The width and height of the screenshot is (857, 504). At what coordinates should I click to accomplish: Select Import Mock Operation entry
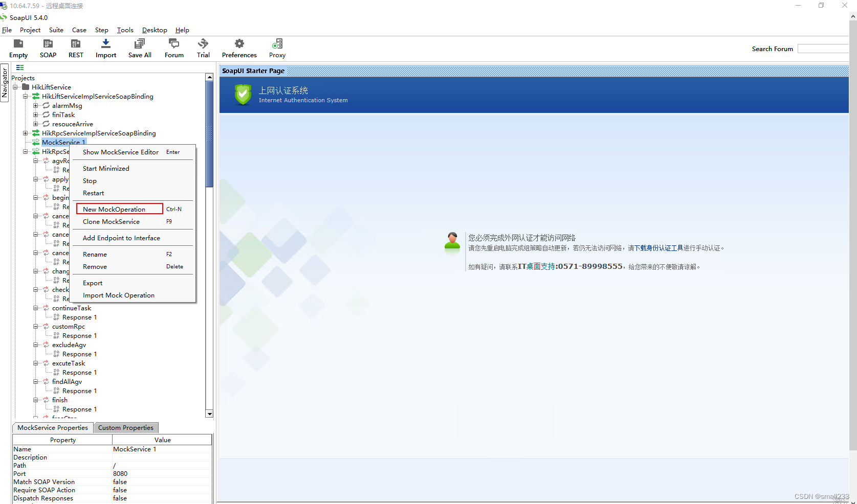pos(133,295)
